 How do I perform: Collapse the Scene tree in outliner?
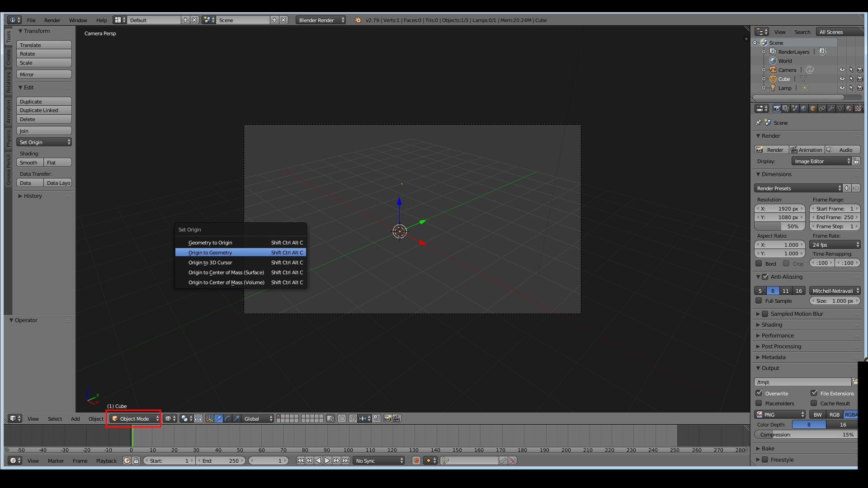755,42
